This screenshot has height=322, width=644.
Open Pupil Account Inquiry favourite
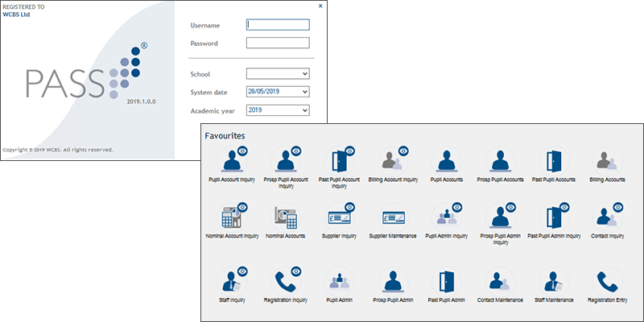coord(232,161)
